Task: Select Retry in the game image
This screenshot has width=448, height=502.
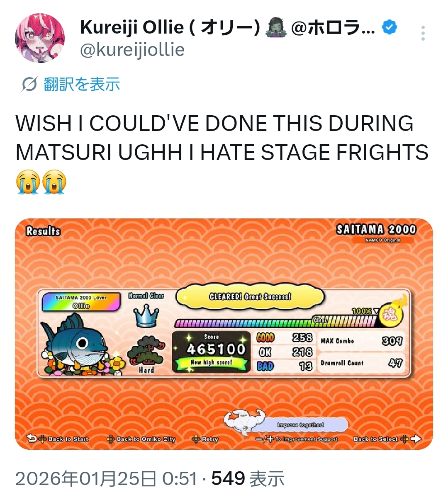Action: 205,439
